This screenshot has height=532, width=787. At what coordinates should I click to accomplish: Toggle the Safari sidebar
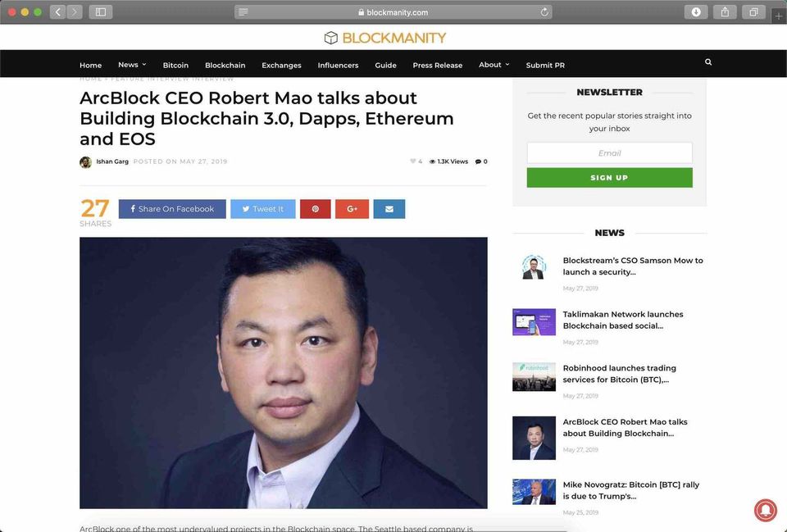click(101, 12)
